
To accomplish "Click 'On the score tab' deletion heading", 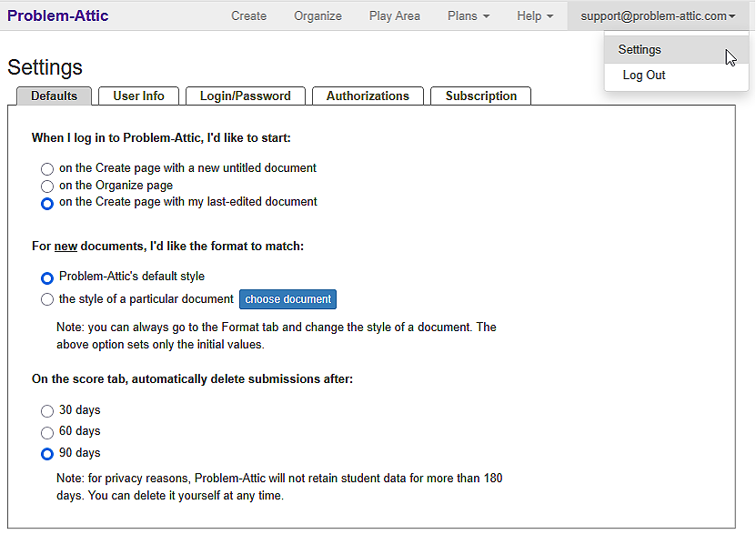I will [x=192, y=379].
